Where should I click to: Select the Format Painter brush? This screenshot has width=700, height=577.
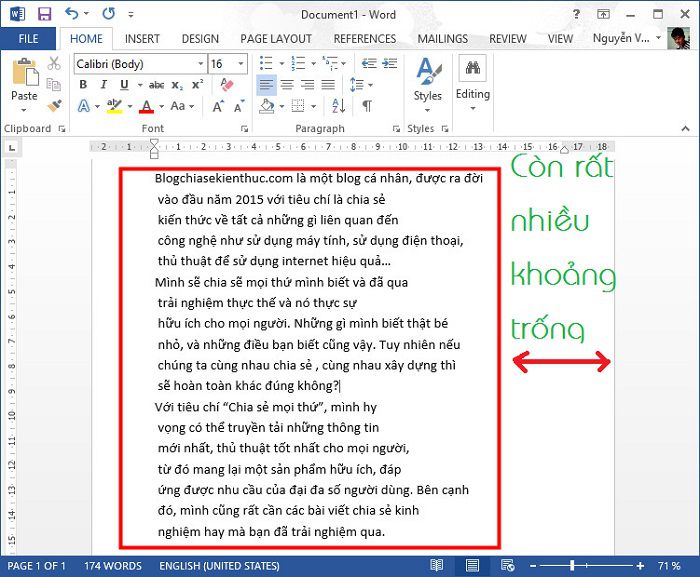(54, 106)
